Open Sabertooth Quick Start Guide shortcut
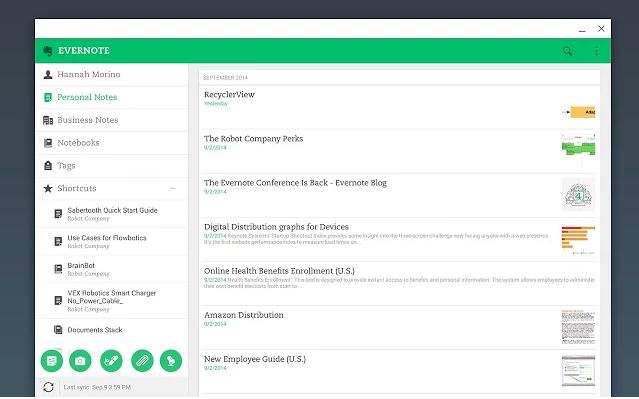Screen dimensions: 639x399 [112, 214]
